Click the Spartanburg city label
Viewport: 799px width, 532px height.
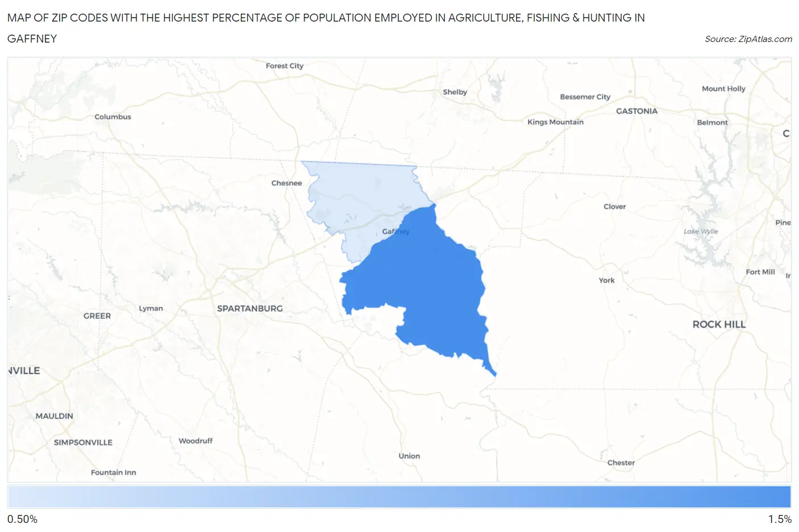pyautogui.click(x=249, y=308)
